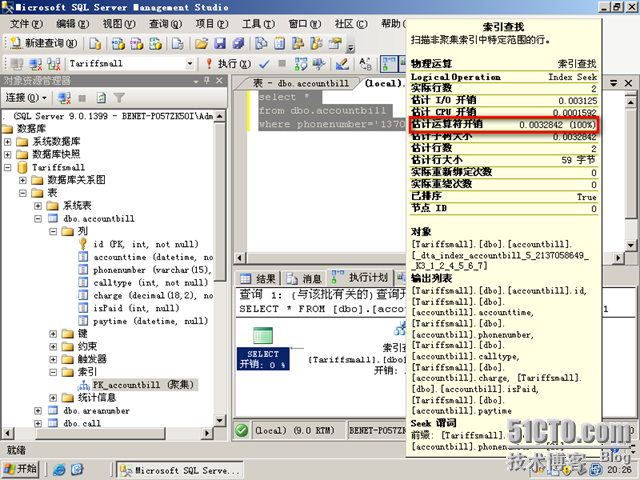Open Object Explorer window position dropdown
Screen dimensions: 640x480
[x=196, y=81]
